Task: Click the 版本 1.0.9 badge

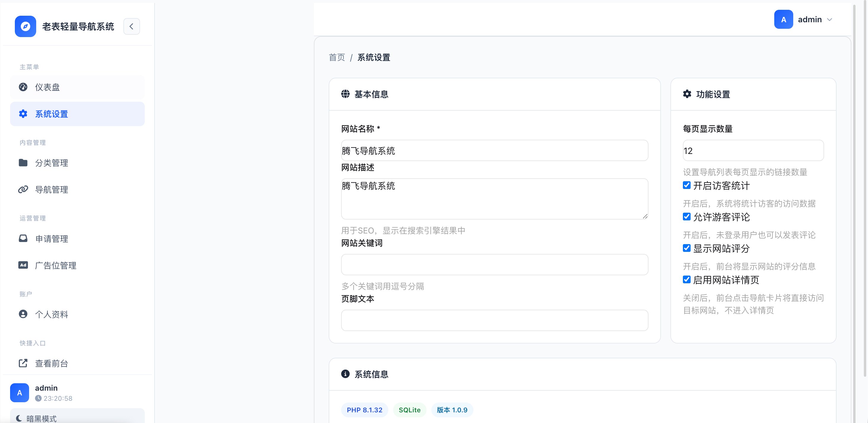Action: pos(452,410)
